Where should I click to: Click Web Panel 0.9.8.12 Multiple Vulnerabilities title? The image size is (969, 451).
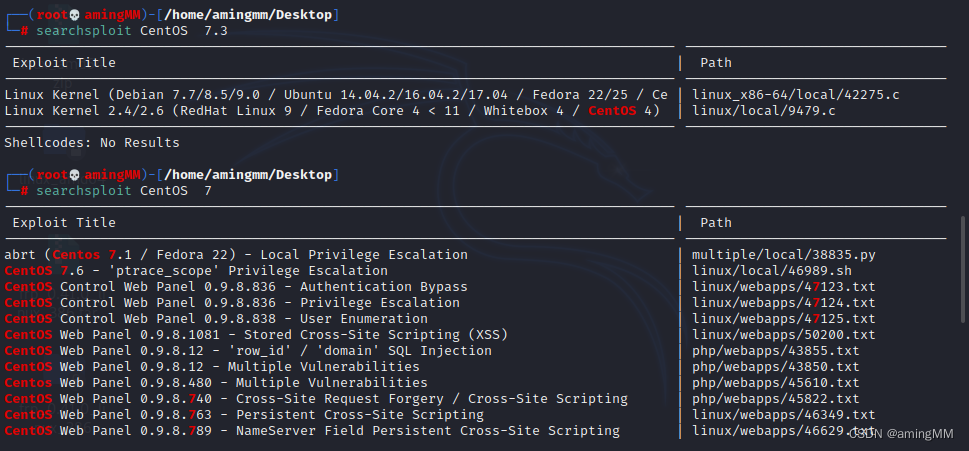tap(212, 367)
